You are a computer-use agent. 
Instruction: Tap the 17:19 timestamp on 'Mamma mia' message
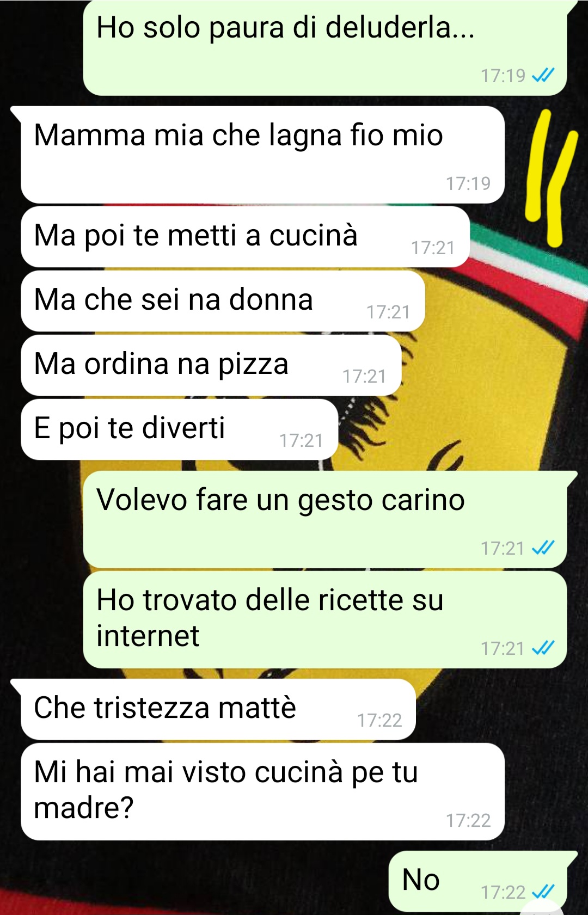[468, 183]
